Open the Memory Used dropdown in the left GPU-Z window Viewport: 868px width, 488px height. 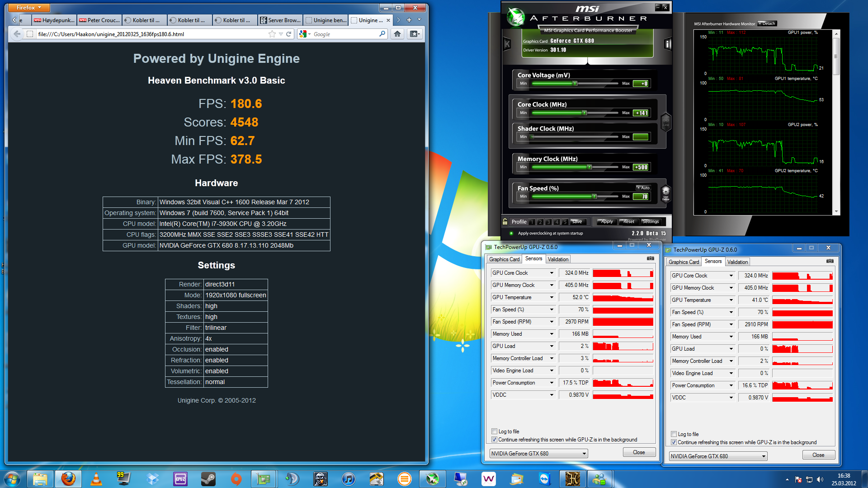552,334
